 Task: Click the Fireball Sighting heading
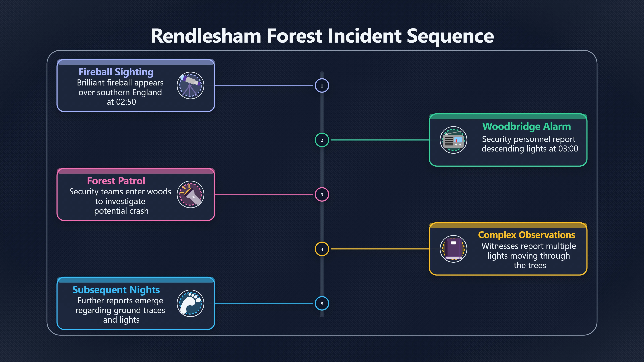(x=116, y=72)
